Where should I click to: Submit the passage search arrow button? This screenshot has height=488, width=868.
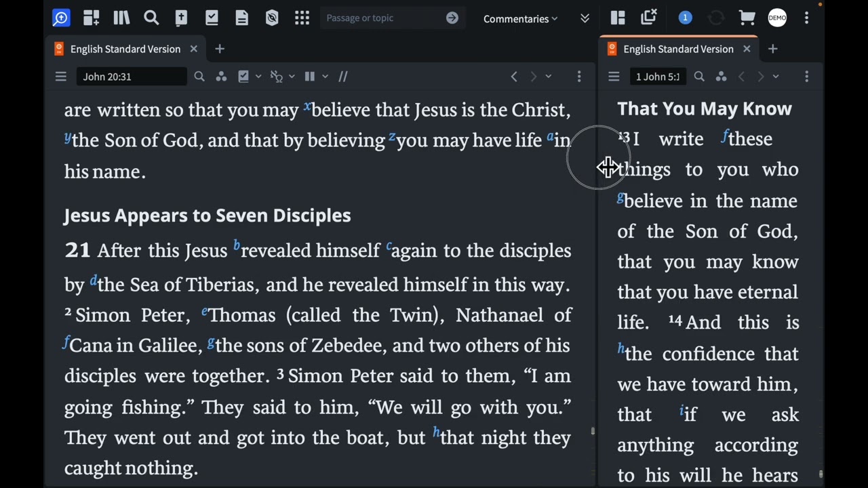click(x=452, y=18)
